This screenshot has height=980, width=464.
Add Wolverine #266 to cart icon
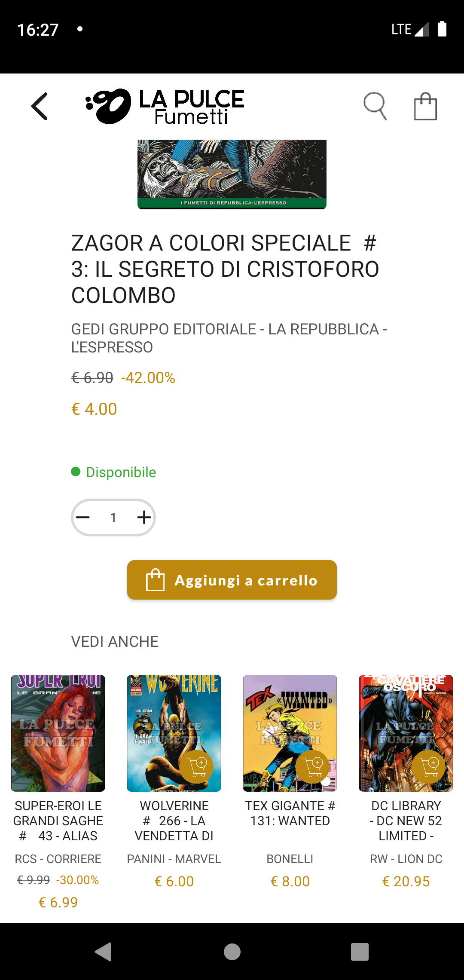point(197,767)
